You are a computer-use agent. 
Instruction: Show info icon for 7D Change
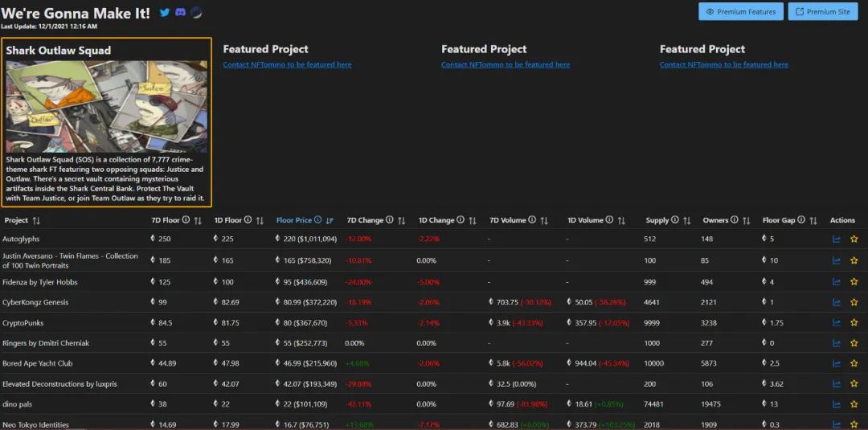390,220
